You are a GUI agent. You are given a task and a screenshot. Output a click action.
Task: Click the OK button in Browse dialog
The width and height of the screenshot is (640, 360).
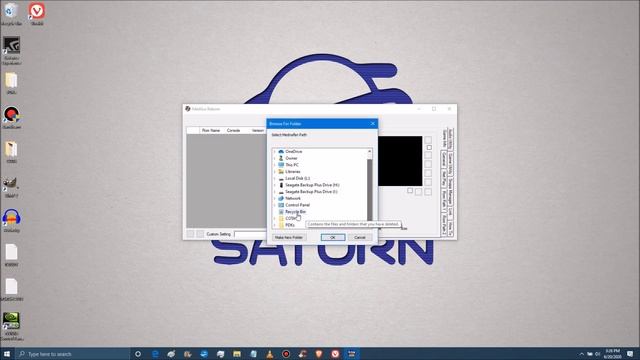pos(333,237)
